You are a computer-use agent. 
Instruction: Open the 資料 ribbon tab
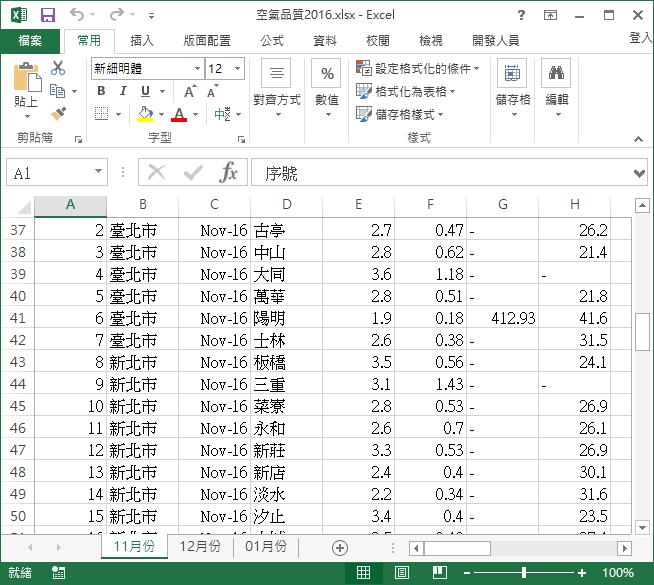click(325, 41)
